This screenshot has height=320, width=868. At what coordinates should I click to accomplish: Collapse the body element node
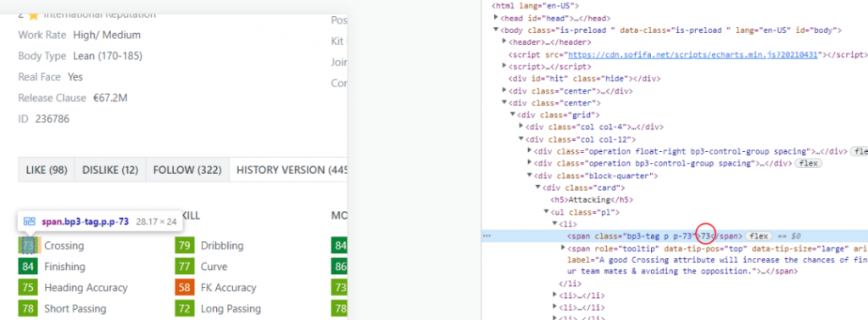click(x=496, y=30)
